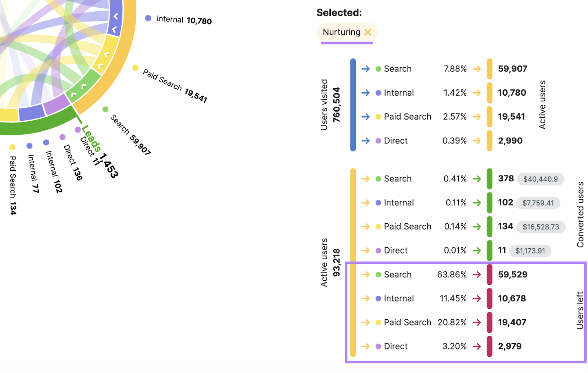Image resolution: width=588 pixels, height=373 pixels.
Task: Expand the purple Internal segment chevron on chord diagram
Action: [x=116, y=17]
